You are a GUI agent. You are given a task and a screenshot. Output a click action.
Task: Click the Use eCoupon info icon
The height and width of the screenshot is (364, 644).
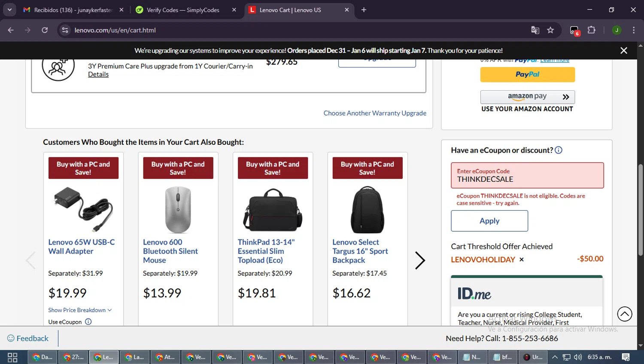(88, 321)
